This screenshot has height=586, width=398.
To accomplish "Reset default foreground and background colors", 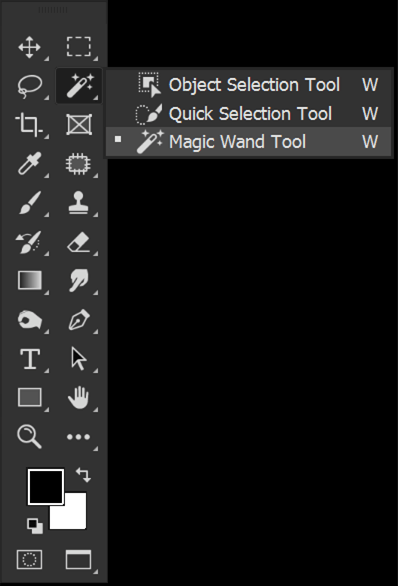I will tap(35, 526).
